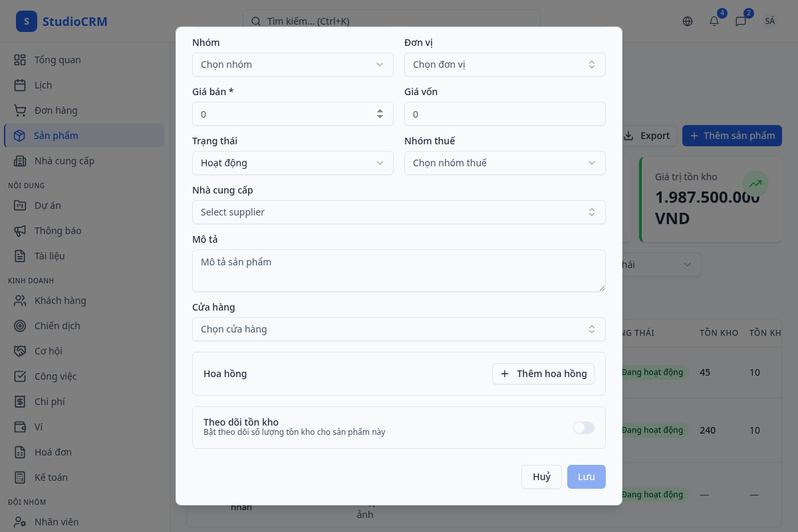The image size is (798, 532).
Task: Click the notification bell icon
Action: pyautogui.click(x=714, y=21)
